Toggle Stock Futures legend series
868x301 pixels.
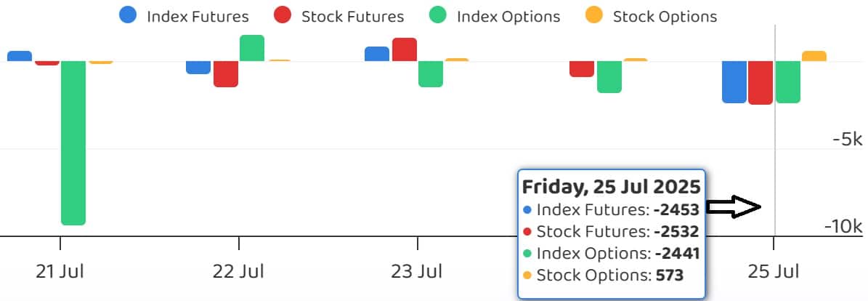352,16
